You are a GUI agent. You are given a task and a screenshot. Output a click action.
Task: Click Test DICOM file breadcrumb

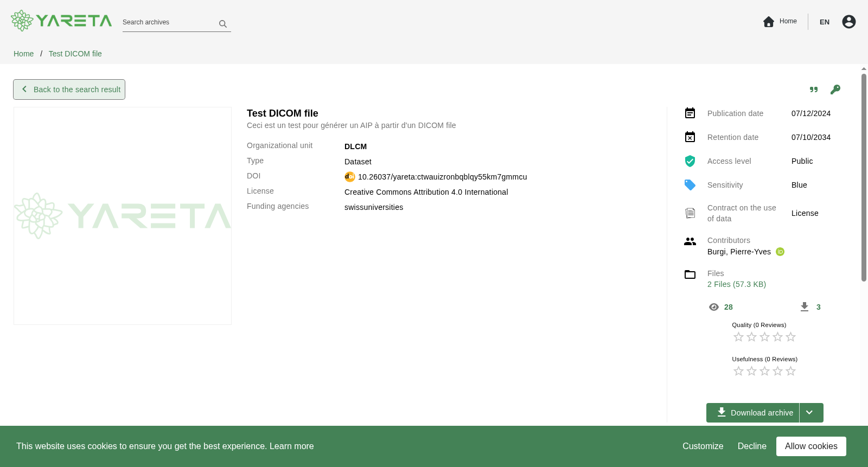[x=75, y=54]
